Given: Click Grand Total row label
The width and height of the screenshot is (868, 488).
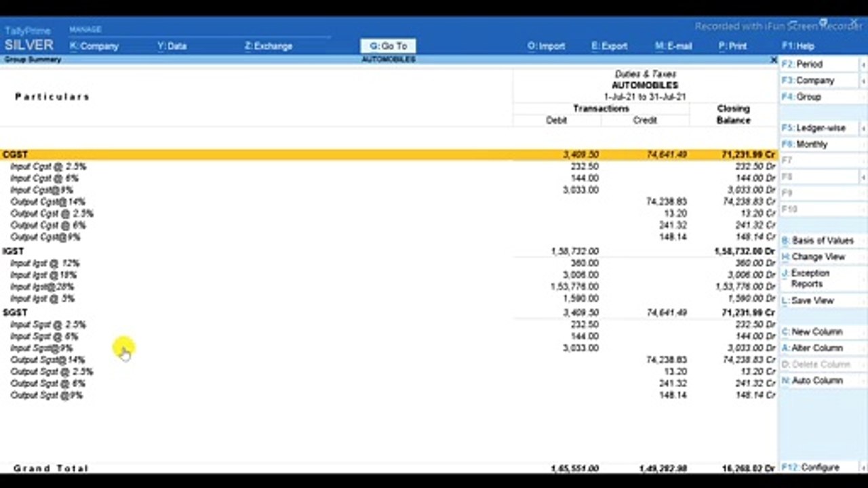Looking at the screenshot, I should pyautogui.click(x=51, y=468).
